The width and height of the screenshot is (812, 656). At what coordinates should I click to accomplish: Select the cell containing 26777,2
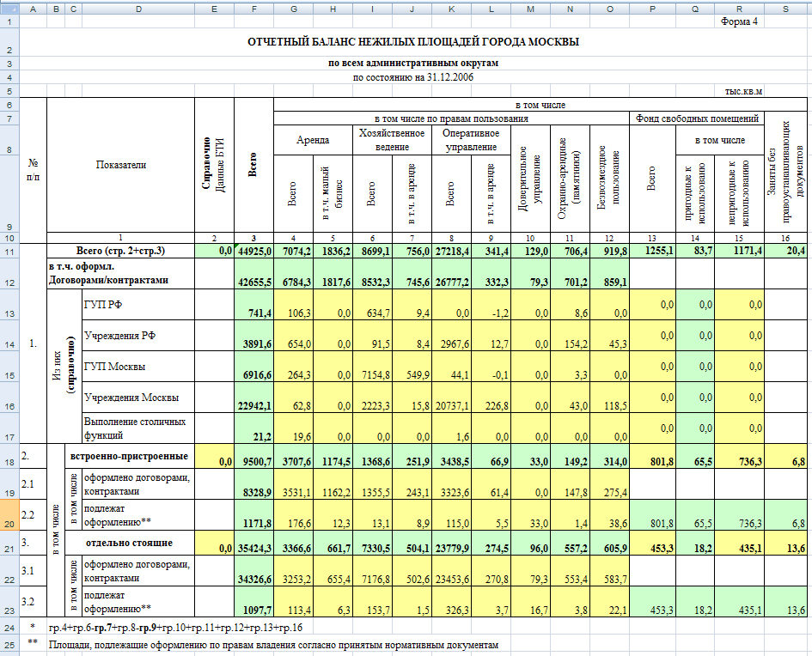coord(452,274)
